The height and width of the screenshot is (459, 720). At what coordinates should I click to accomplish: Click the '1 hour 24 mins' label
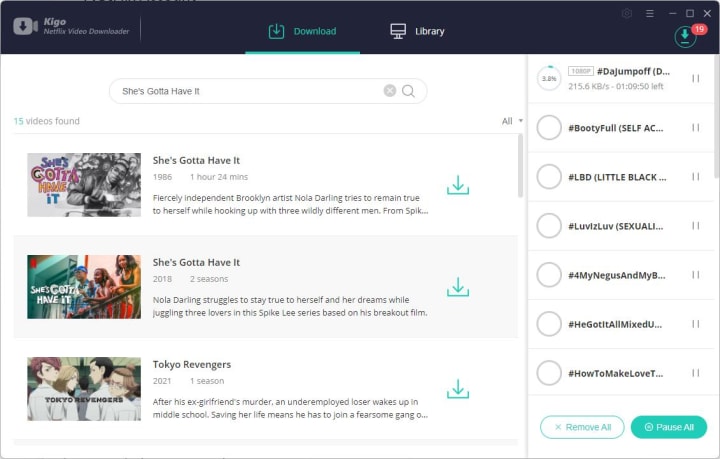(x=219, y=177)
